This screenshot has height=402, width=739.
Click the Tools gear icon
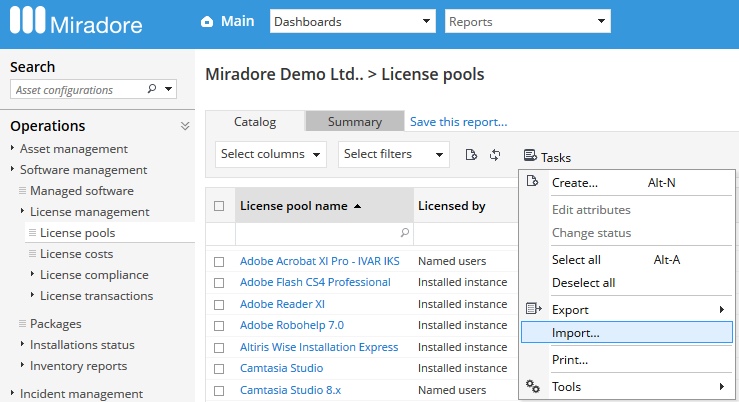533,386
